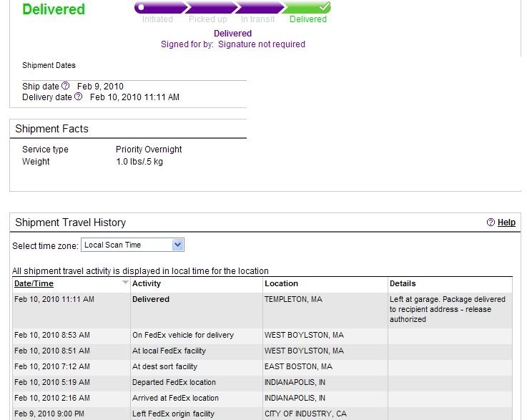Click the white Initiated dot on tracker

(141, 7)
